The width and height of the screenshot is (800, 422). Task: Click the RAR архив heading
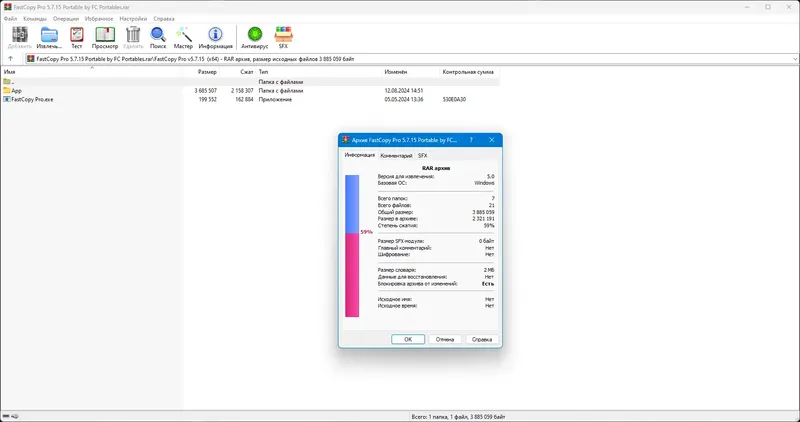tap(436, 168)
